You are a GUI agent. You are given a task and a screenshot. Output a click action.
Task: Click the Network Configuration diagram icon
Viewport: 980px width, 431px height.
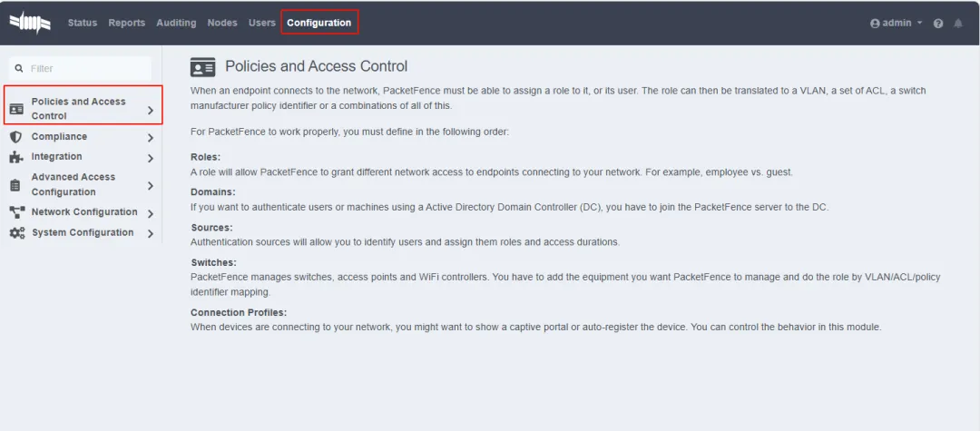[x=16, y=212]
